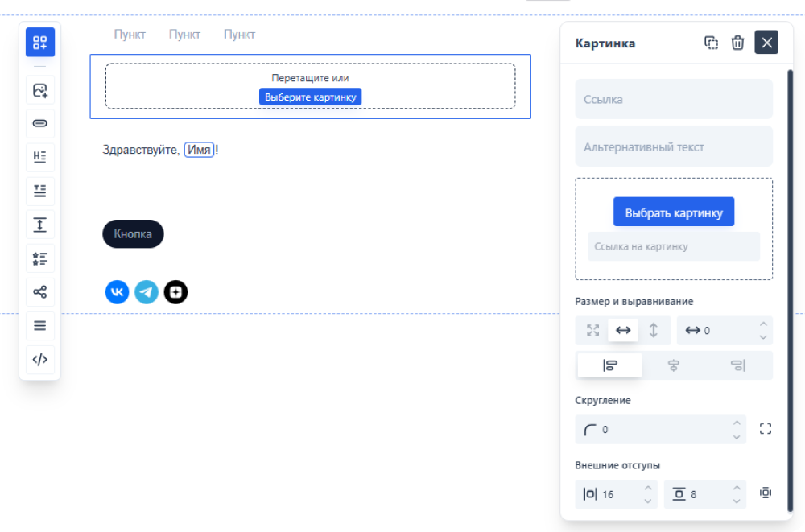Select the button block tool in sidebar
This screenshot has height=532, width=805.
tap(39, 124)
